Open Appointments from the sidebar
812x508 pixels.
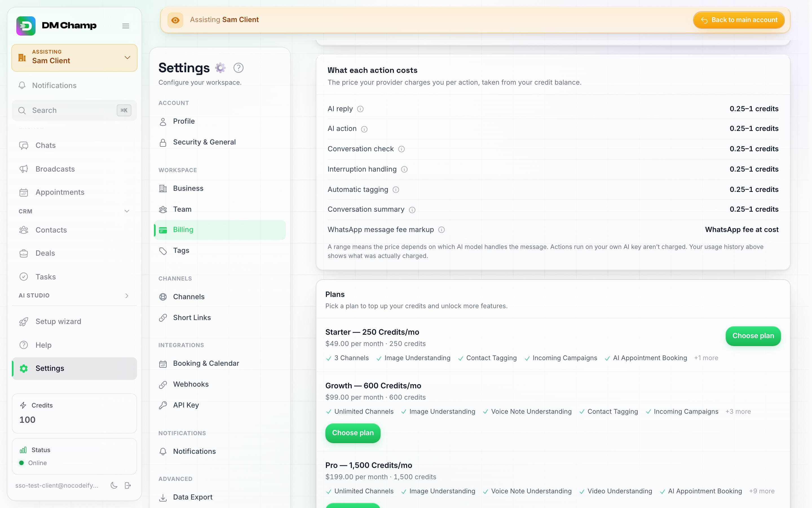(x=74, y=192)
